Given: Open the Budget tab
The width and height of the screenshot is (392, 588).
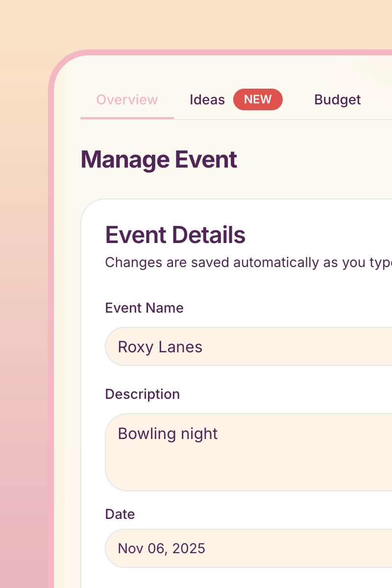Looking at the screenshot, I should pos(338,100).
